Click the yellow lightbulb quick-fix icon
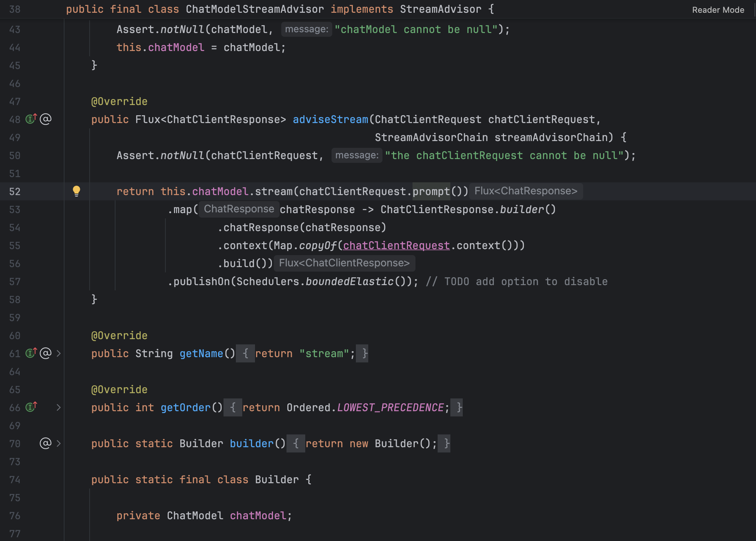 [76, 191]
